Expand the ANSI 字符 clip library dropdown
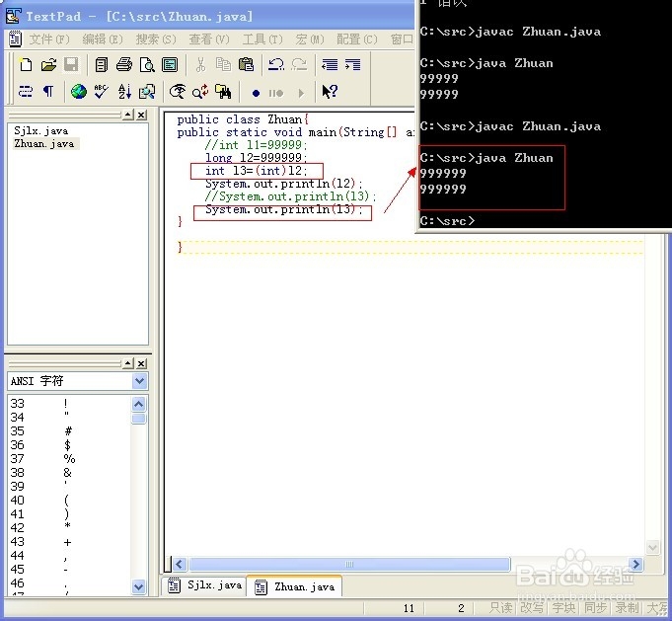This screenshot has width=672, height=621. pos(140,381)
